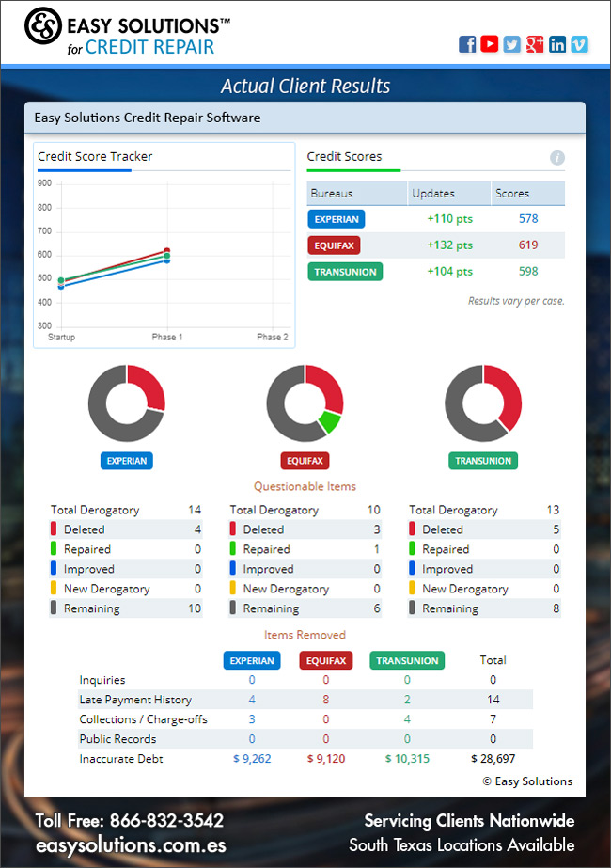Screen dimensions: 611x868
Task: Click the Credit Scores heading
Action: click(344, 157)
